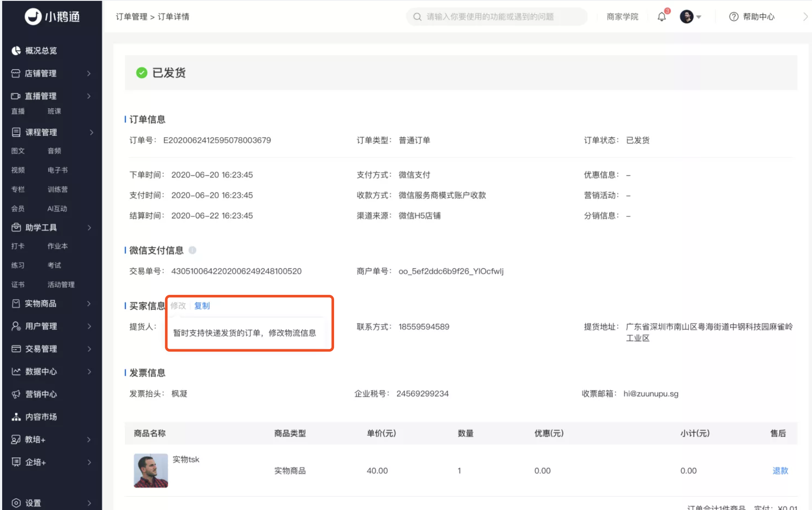Click the 内容市场 hierarchy icon
Image resolution: width=812 pixels, height=510 pixels.
16,416
